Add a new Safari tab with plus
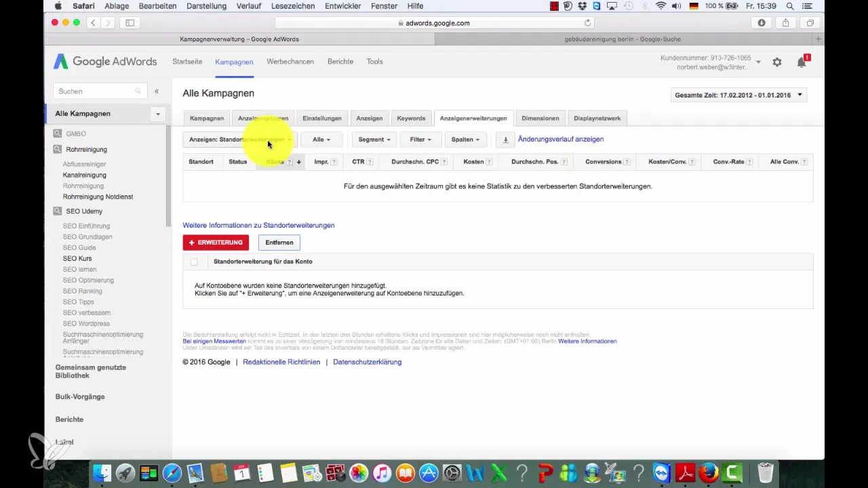868x488 pixels. point(818,39)
